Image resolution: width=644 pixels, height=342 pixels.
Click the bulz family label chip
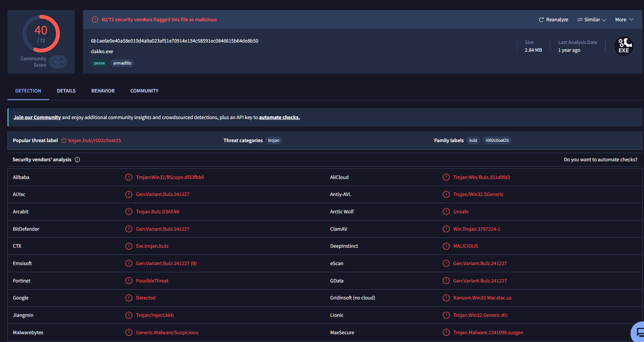473,141
